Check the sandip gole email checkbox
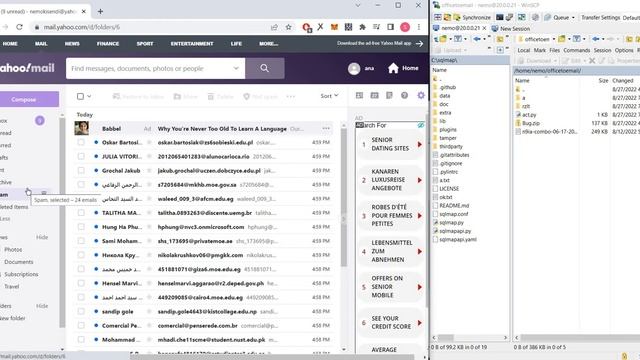640x360 pixels. click(81, 311)
